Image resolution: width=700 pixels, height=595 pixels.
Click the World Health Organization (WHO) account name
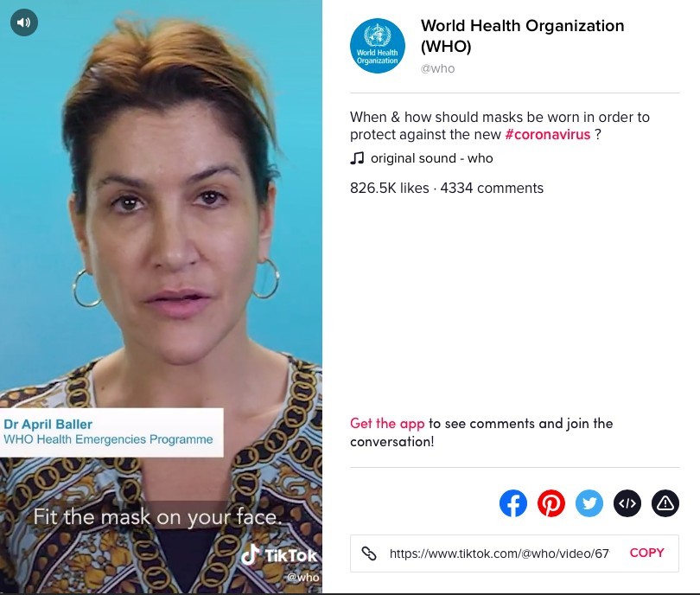(522, 35)
